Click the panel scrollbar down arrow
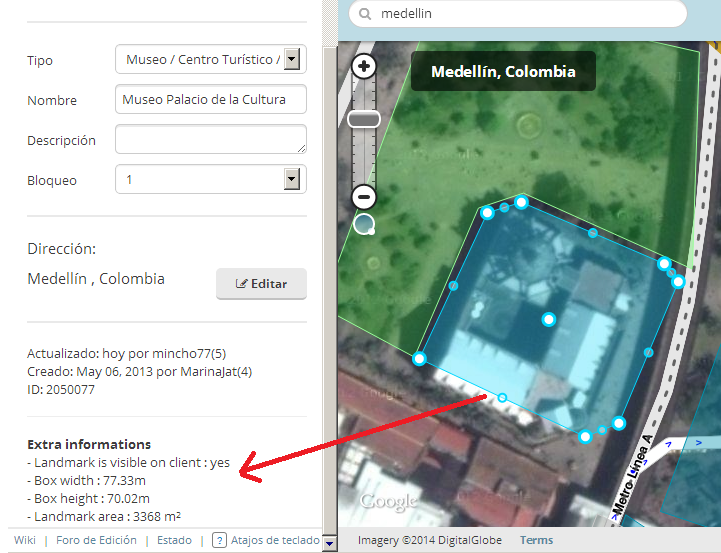Screen dimensions: 721x553 point(330,543)
